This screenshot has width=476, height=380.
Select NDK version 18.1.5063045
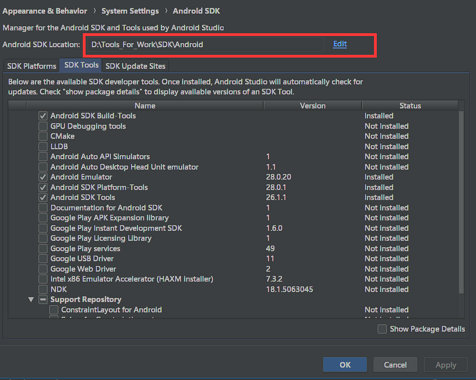coord(289,289)
